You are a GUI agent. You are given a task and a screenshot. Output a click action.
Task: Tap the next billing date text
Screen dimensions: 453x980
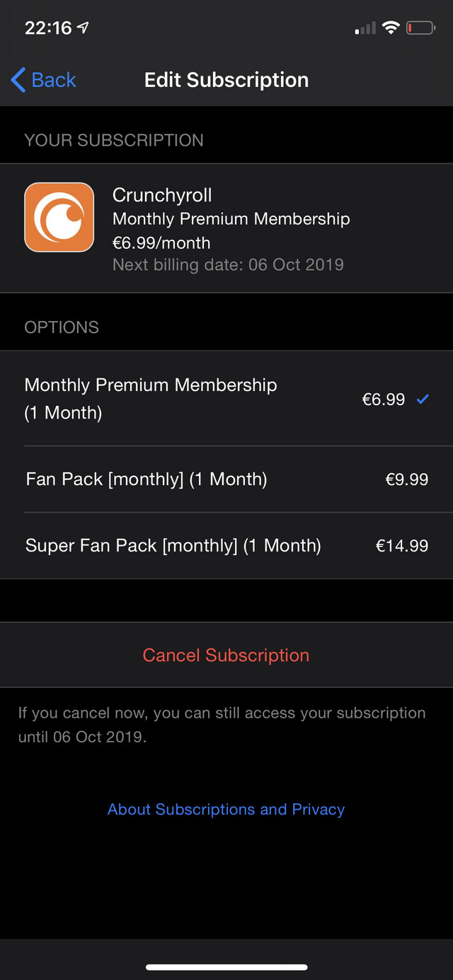pyautogui.click(x=228, y=265)
